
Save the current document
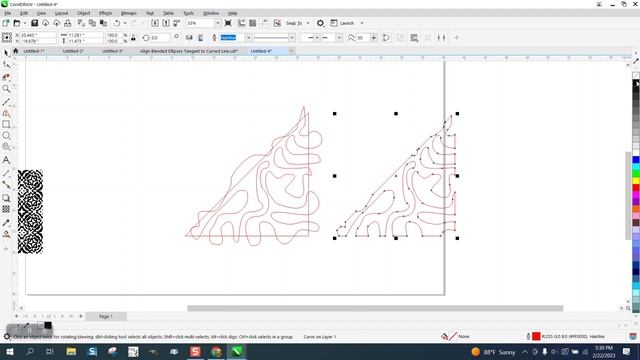pyautogui.click(x=34, y=23)
